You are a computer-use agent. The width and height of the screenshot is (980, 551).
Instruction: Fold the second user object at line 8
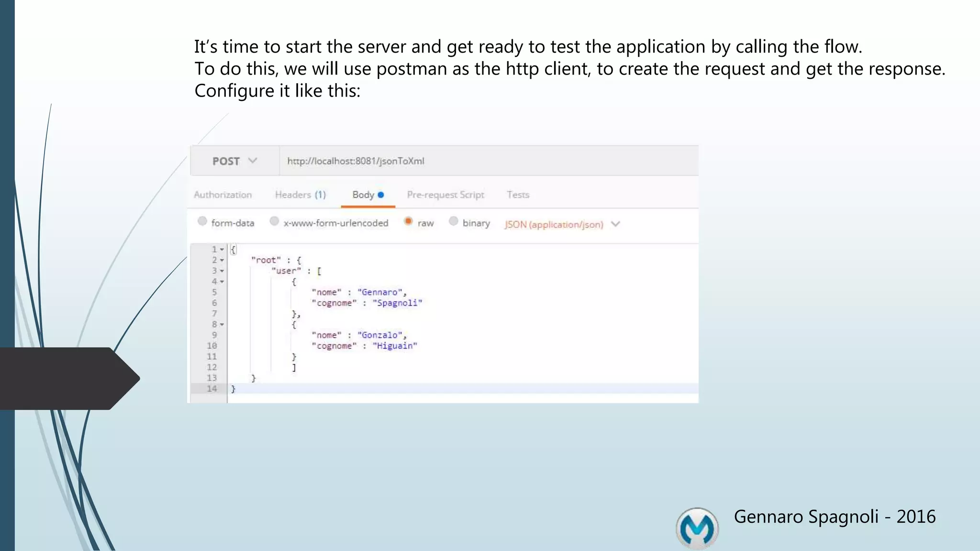[222, 325]
